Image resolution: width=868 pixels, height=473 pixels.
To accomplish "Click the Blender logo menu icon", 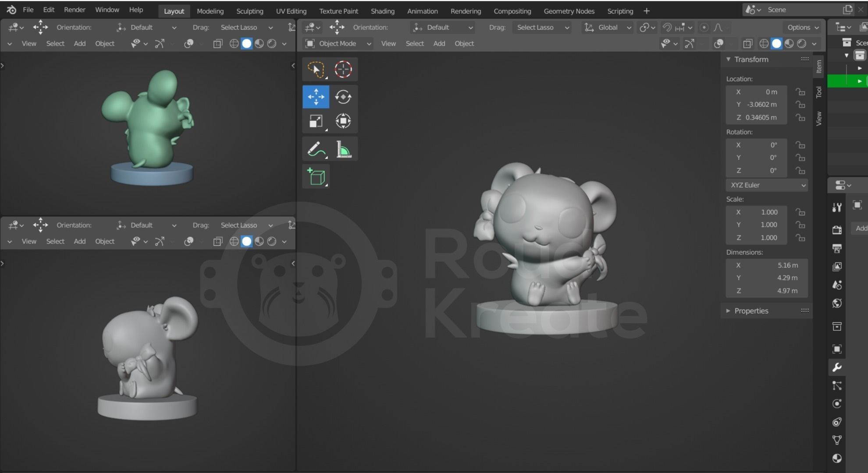I will tap(12, 10).
